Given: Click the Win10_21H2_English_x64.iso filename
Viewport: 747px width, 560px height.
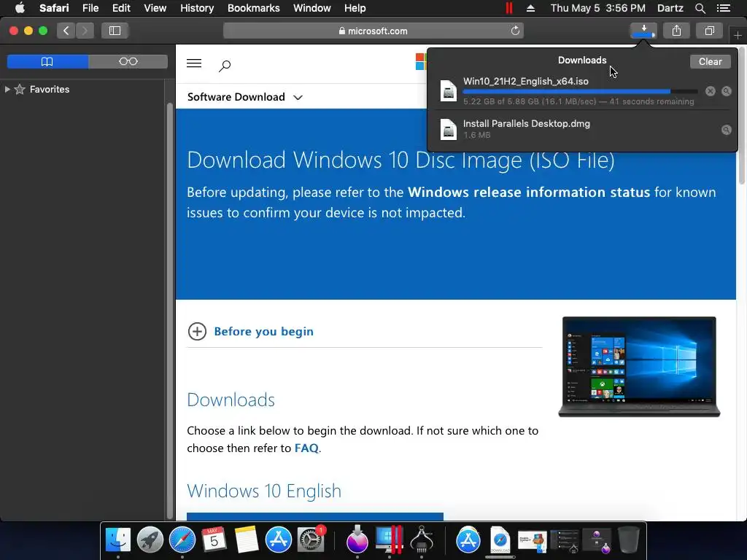Looking at the screenshot, I should point(525,82).
